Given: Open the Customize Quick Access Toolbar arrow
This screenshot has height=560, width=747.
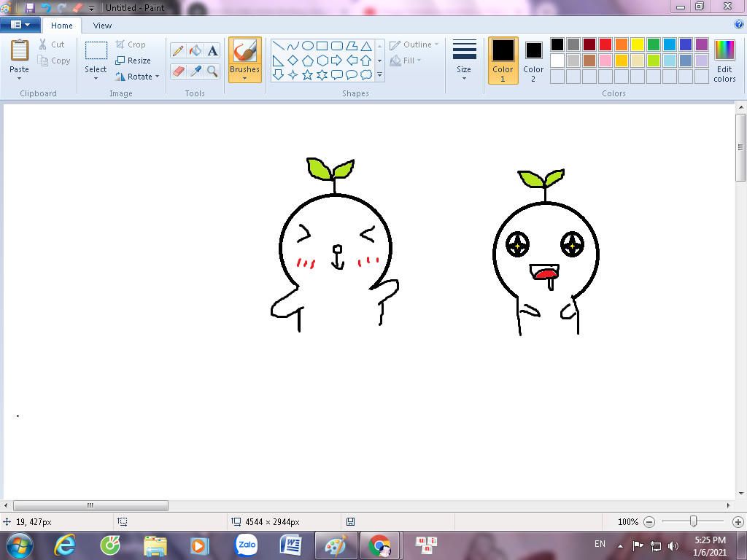Looking at the screenshot, I should 91,8.
